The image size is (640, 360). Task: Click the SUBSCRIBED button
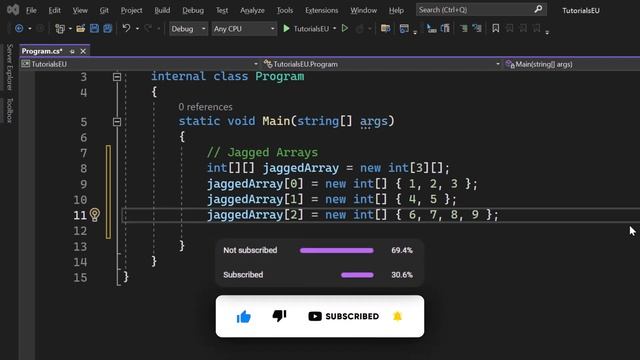(x=344, y=316)
